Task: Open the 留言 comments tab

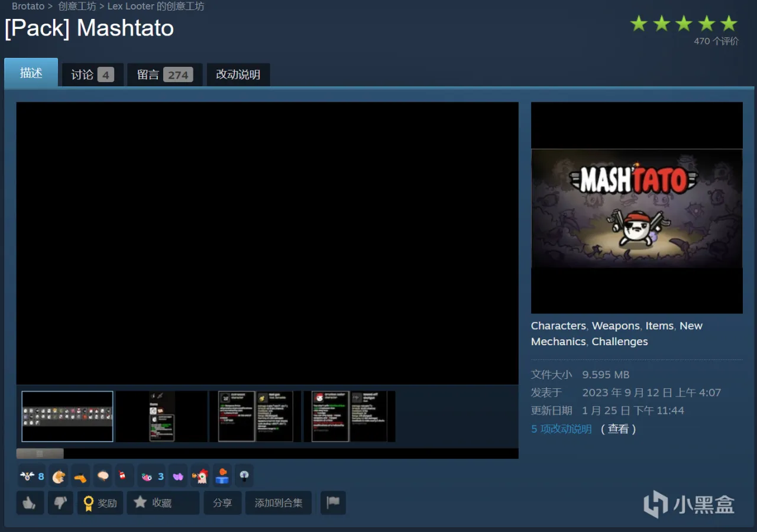Action: point(165,75)
